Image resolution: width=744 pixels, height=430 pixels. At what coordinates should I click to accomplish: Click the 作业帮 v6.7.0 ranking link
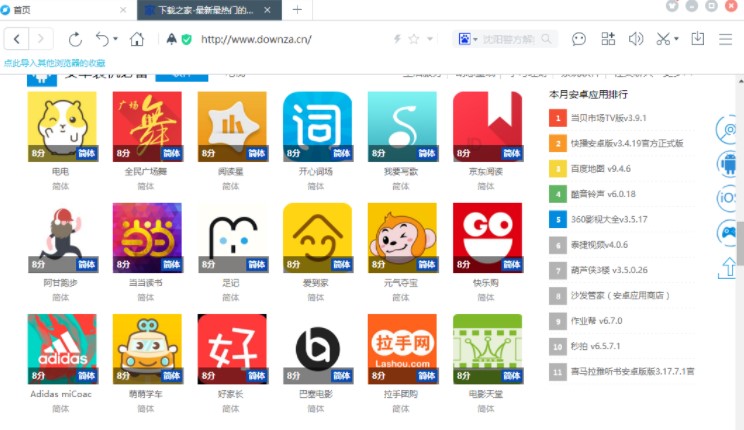click(x=600, y=320)
